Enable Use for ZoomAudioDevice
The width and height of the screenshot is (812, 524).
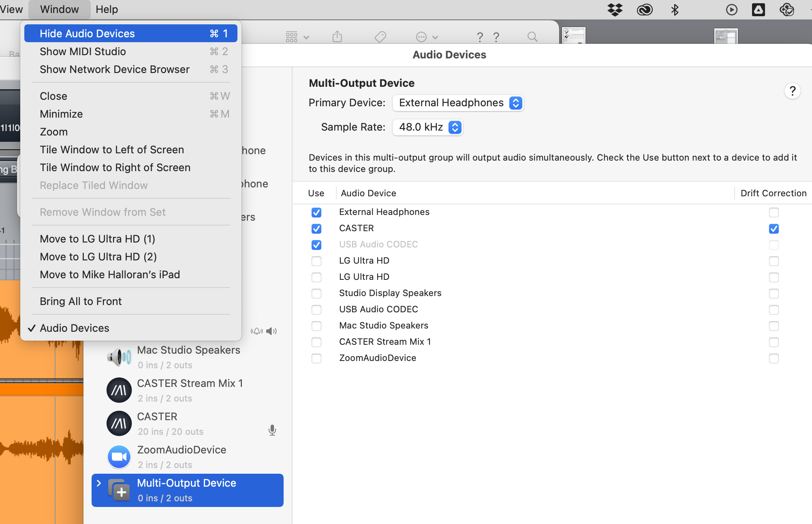316,358
